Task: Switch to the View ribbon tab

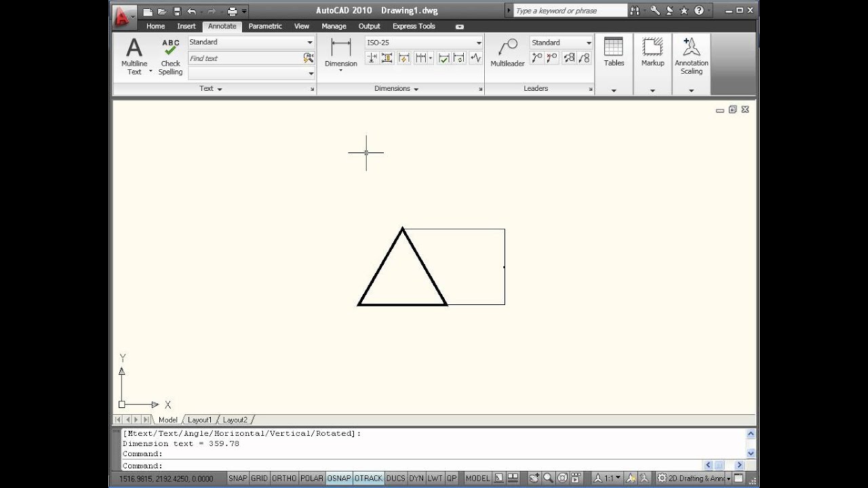Action: [x=302, y=26]
